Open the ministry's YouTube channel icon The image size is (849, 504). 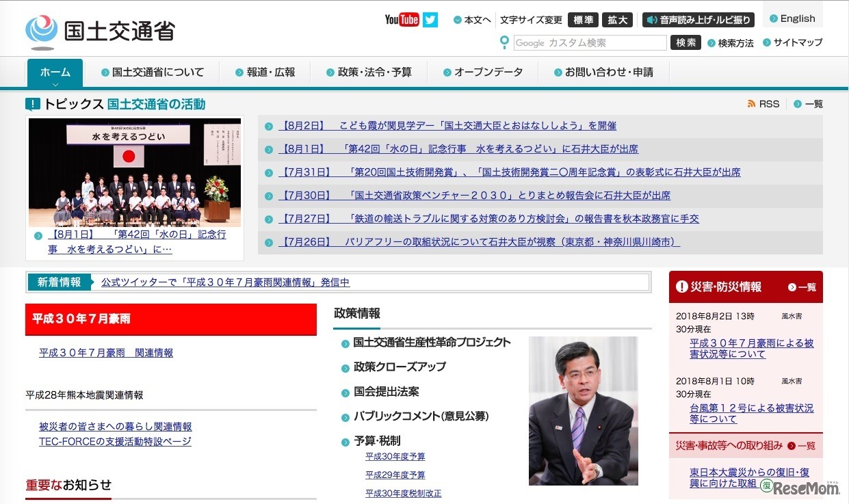pyautogui.click(x=401, y=19)
